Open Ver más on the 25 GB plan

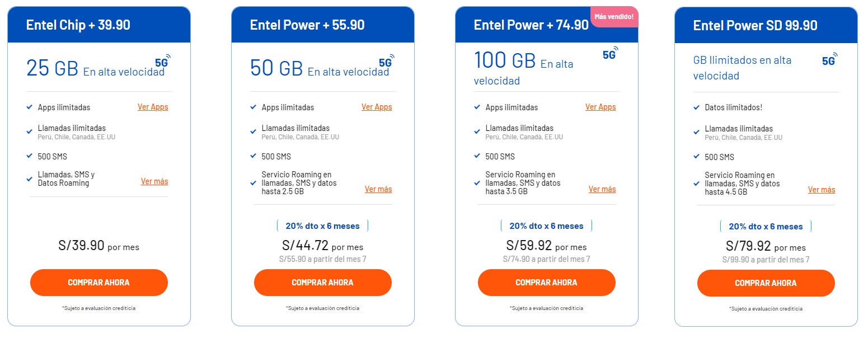click(154, 181)
